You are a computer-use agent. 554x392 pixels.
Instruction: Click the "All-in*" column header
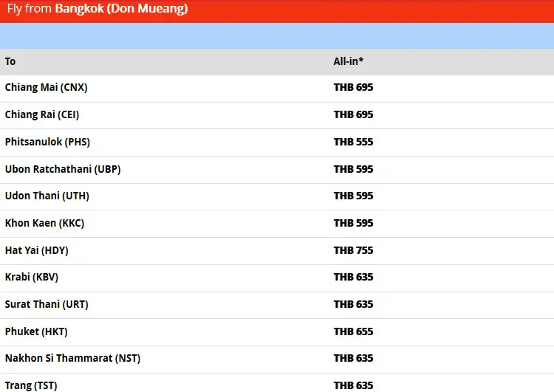point(349,61)
